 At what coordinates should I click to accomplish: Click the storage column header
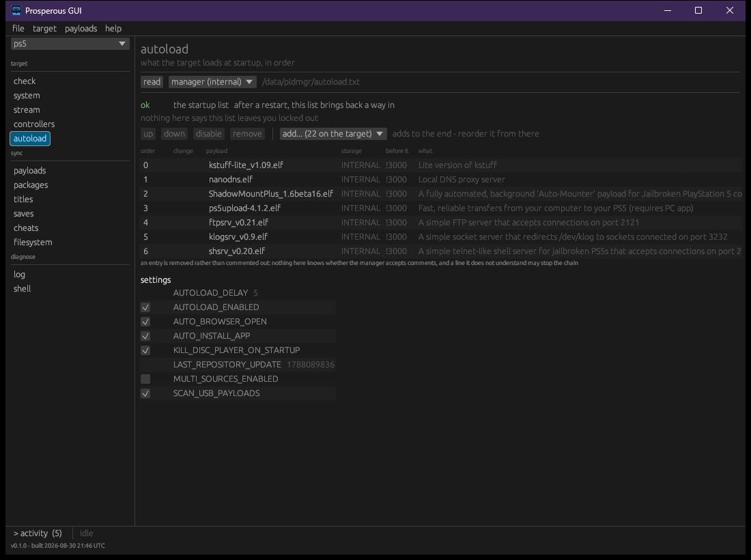352,151
